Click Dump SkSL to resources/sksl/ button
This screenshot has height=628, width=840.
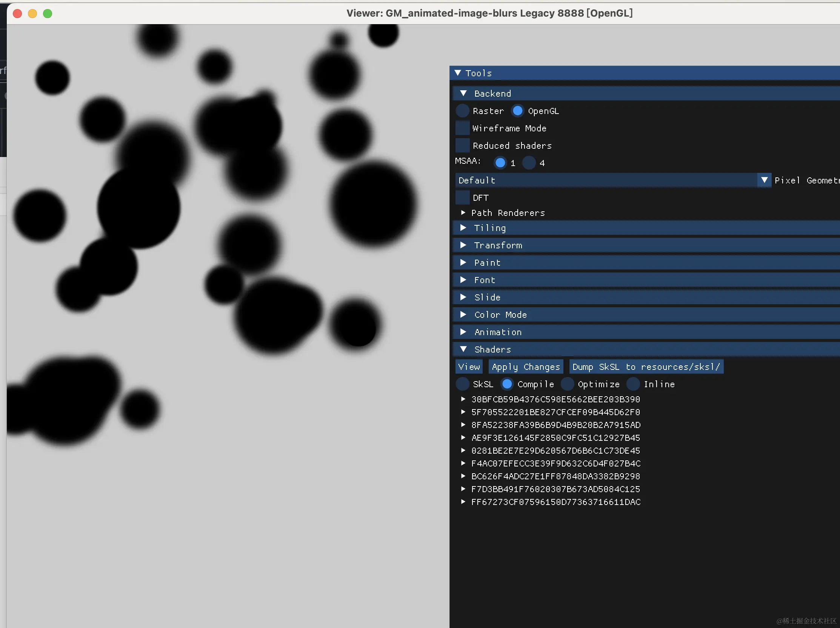tap(646, 367)
